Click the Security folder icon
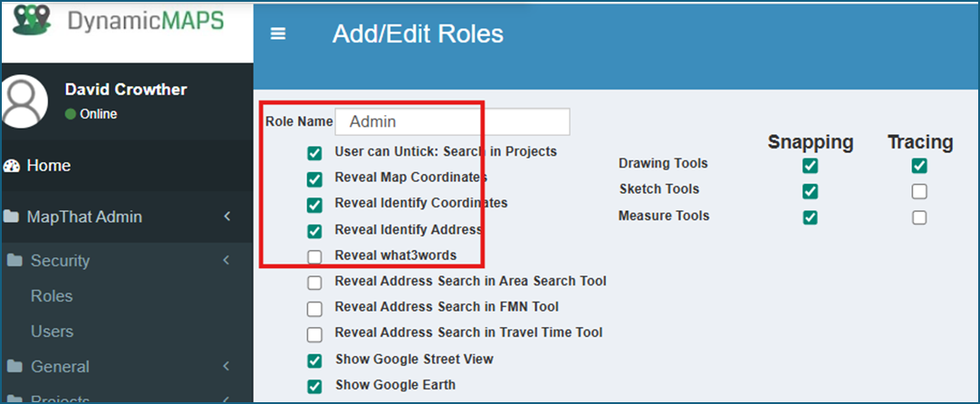This screenshot has height=404, width=980. coord(14,261)
